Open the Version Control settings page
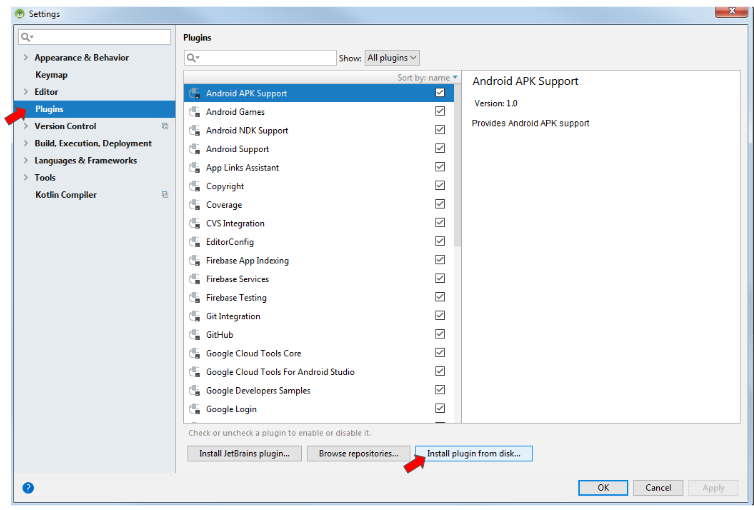This screenshot has width=754, height=510. click(65, 126)
